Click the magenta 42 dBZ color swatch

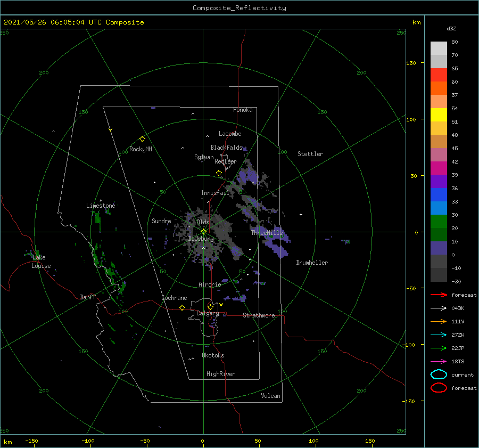point(439,168)
